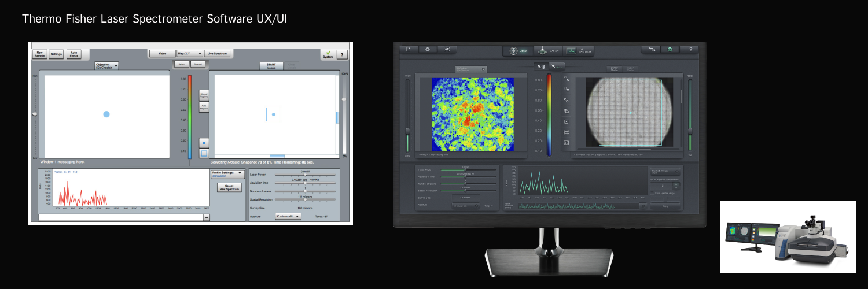Screen dimensions: 868x289
Task: Click the question mark help icon in dark UI
Action: pyautogui.click(x=690, y=50)
